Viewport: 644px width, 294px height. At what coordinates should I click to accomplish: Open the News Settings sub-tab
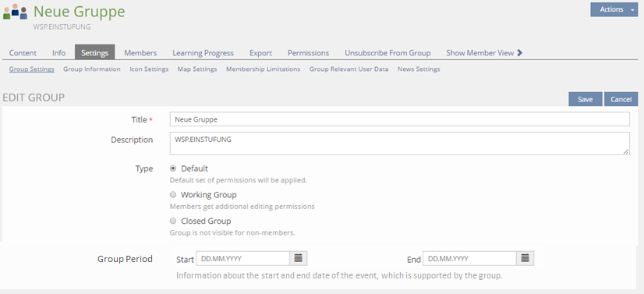(419, 69)
